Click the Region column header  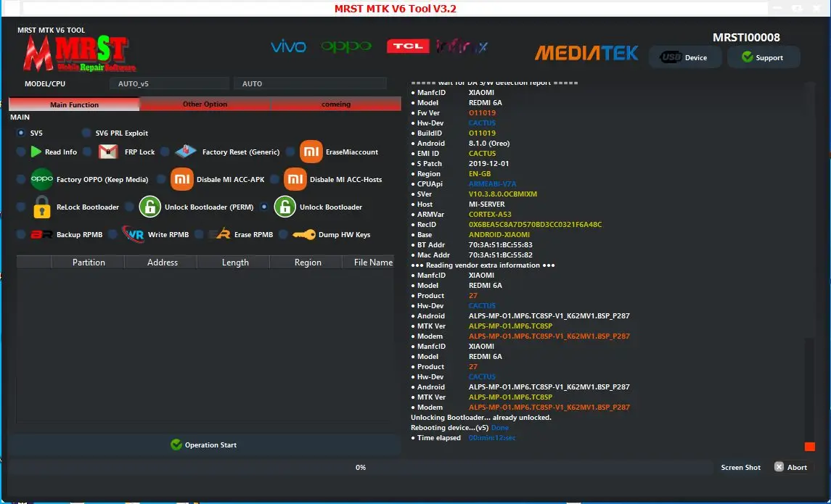[308, 262]
